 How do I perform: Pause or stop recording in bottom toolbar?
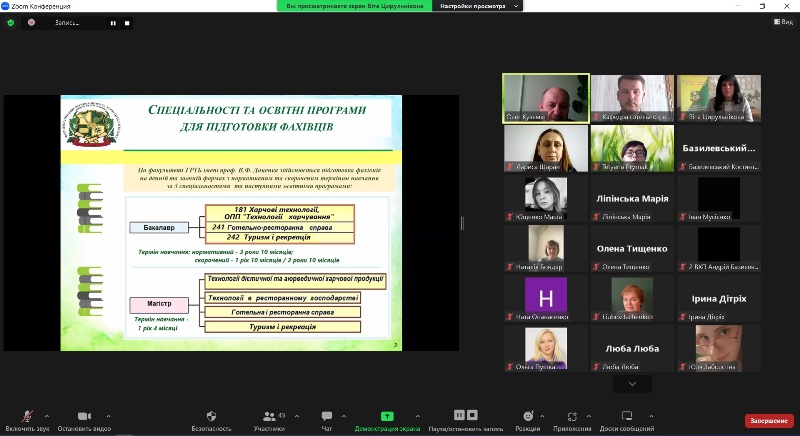459,415
